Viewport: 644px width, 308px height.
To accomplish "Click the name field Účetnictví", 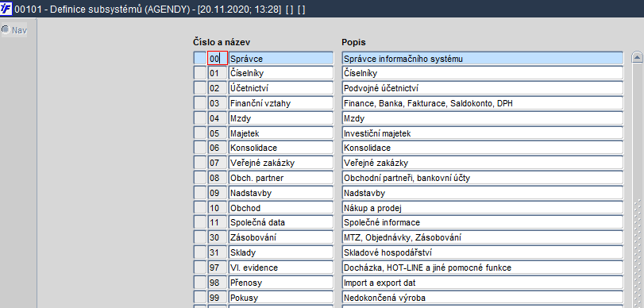I will coord(281,88).
